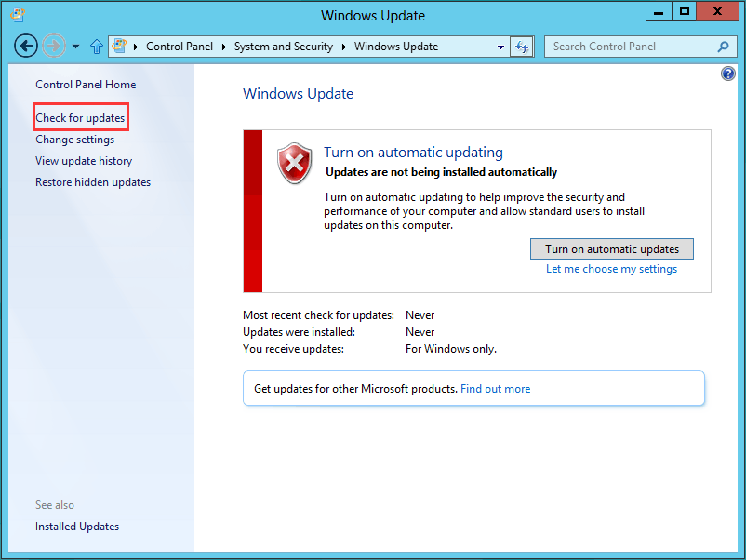Go back using the Back arrow button
The image size is (746, 560).
tap(26, 47)
